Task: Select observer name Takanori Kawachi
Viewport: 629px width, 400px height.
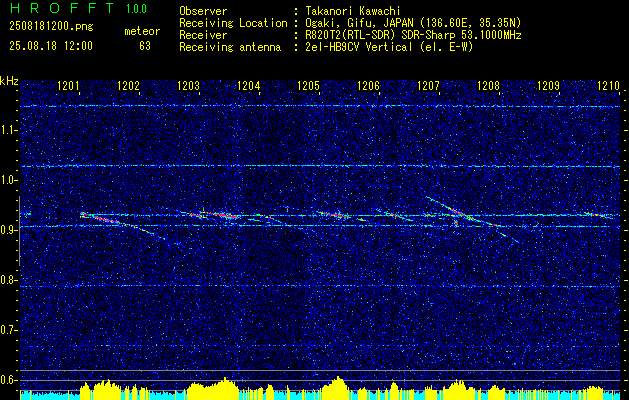Action: tap(353, 11)
